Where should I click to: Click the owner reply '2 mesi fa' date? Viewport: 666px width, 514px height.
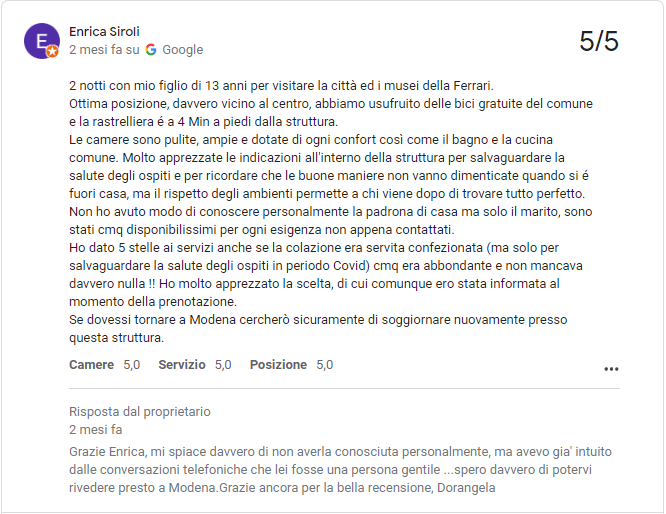tap(96, 429)
